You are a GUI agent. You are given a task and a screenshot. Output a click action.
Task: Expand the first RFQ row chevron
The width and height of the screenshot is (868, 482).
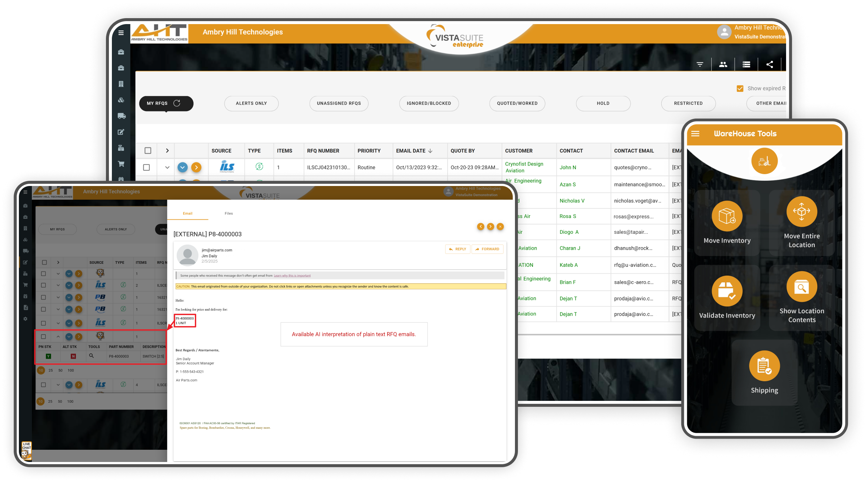pyautogui.click(x=166, y=167)
